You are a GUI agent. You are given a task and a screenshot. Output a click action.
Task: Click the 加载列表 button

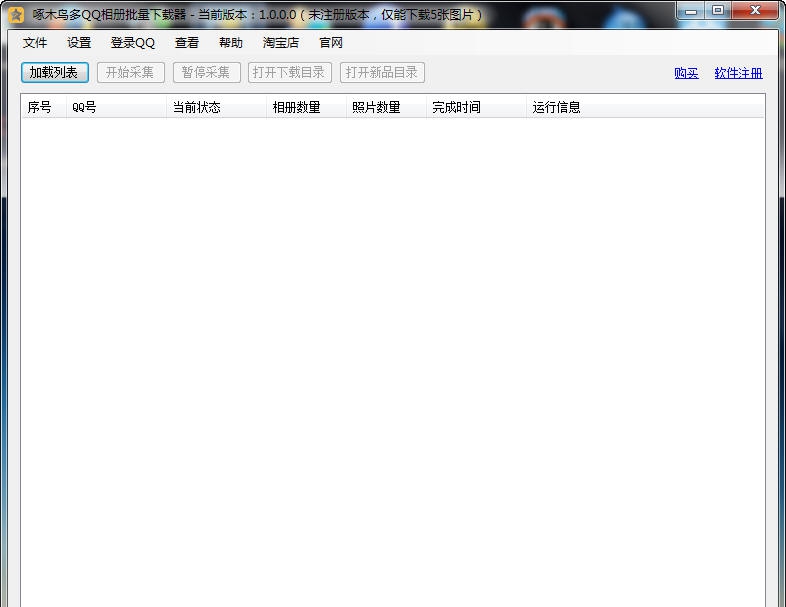point(55,73)
